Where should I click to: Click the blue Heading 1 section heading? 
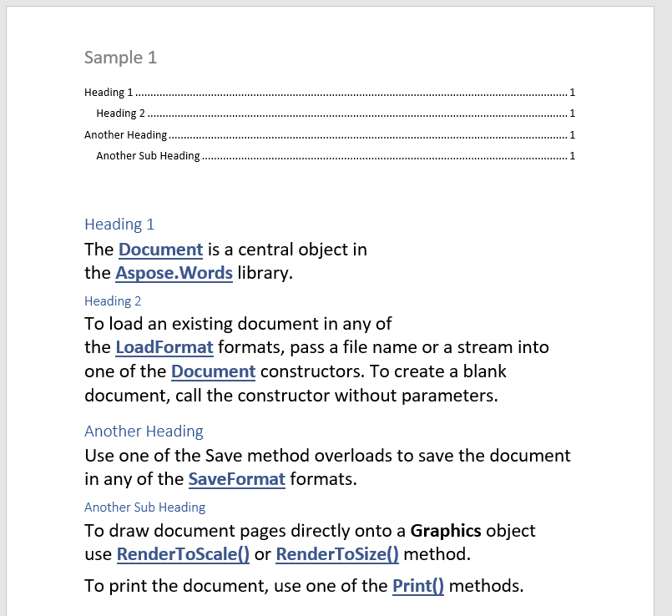tap(119, 225)
